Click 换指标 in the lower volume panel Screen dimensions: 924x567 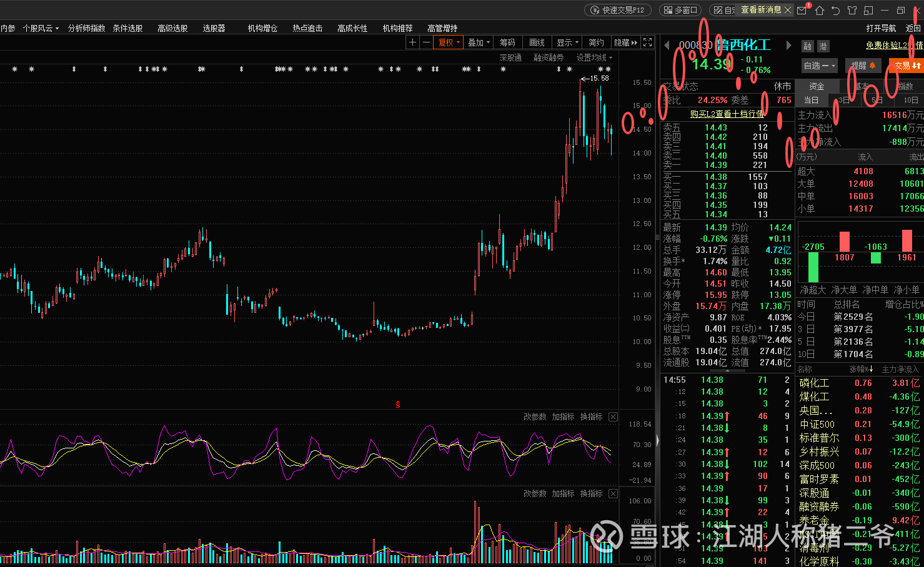591,493
